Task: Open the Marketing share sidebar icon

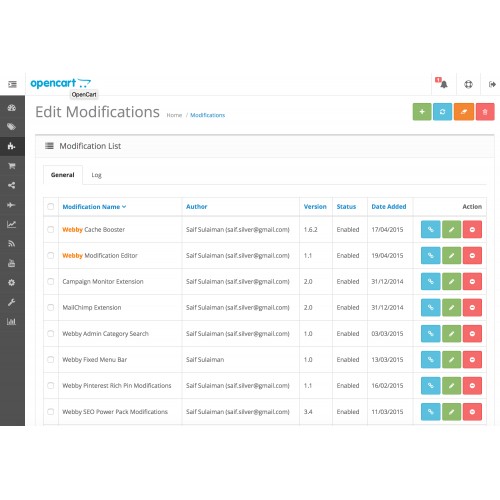Action: tap(12, 185)
